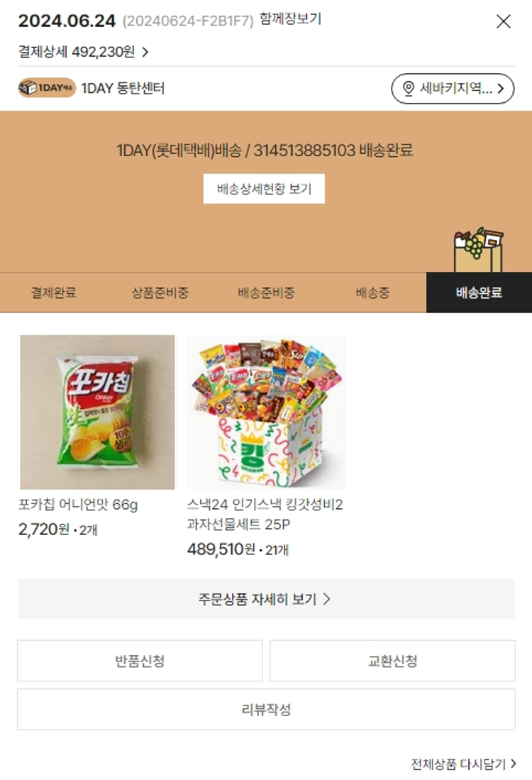The height and width of the screenshot is (780, 532).
Task: Select the 배송중 status step
Action: coord(372,292)
